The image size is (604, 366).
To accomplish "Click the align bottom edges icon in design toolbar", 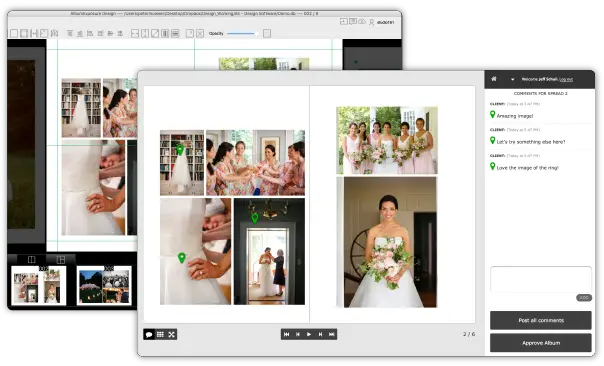I will tap(80, 34).
